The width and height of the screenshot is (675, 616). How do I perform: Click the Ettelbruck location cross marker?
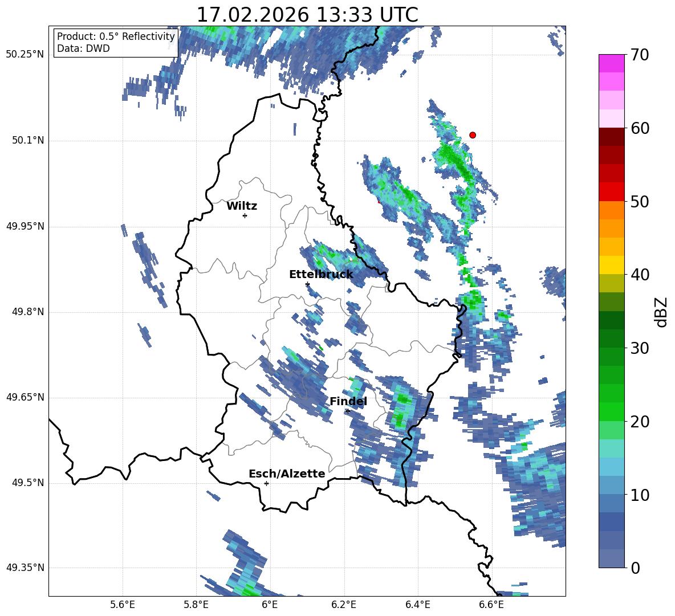pos(307,284)
